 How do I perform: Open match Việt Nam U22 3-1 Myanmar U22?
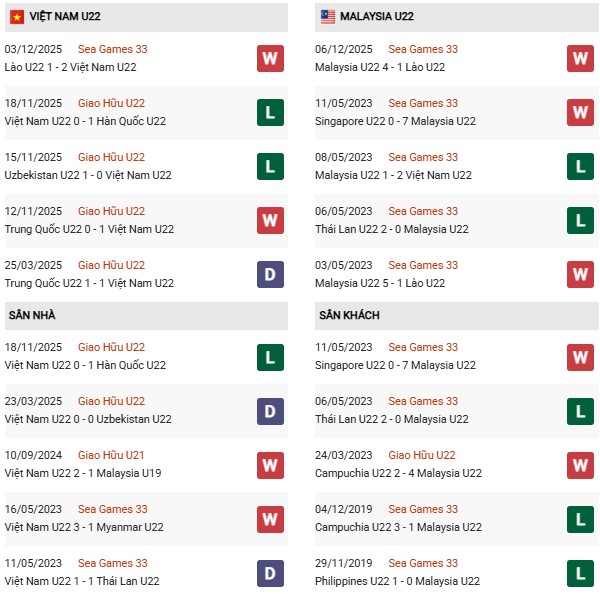85,527
